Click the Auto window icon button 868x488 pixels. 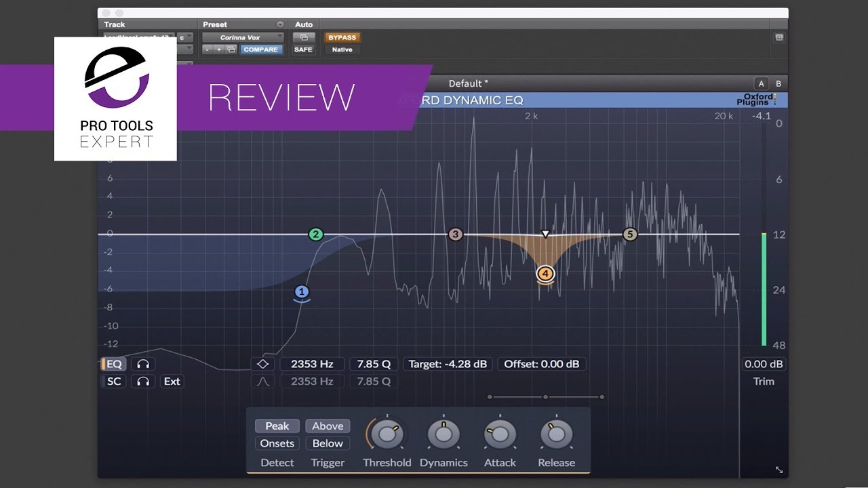303,37
